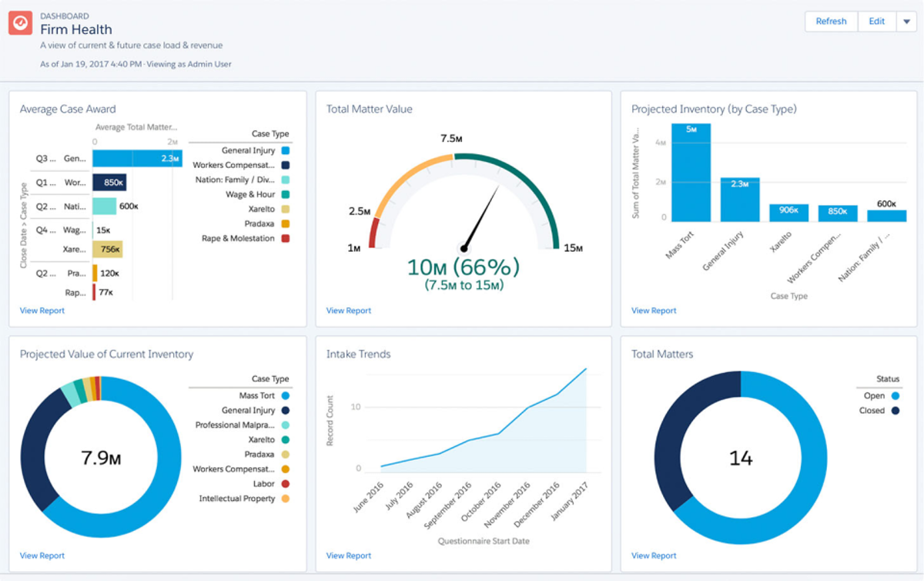This screenshot has height=581, width=924.
Task: Click the Workers Compensat... swatch in Average Case Award legend
Action: [x=286, y=166]
